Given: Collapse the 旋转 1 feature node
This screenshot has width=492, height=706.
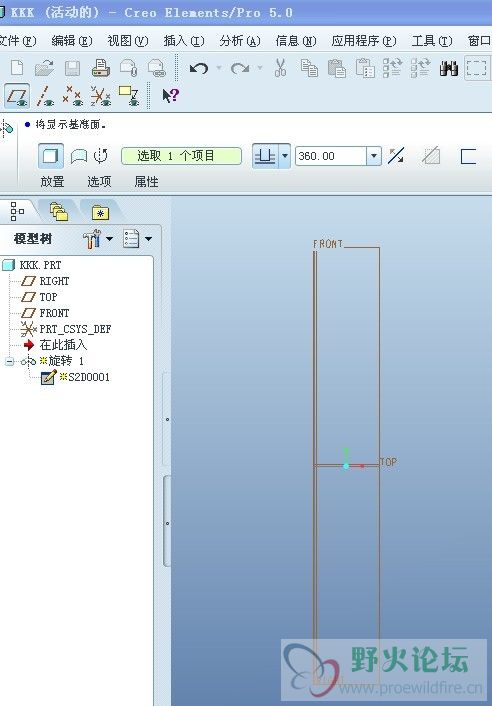Looking at the screenshot, I should click(9, 361).
